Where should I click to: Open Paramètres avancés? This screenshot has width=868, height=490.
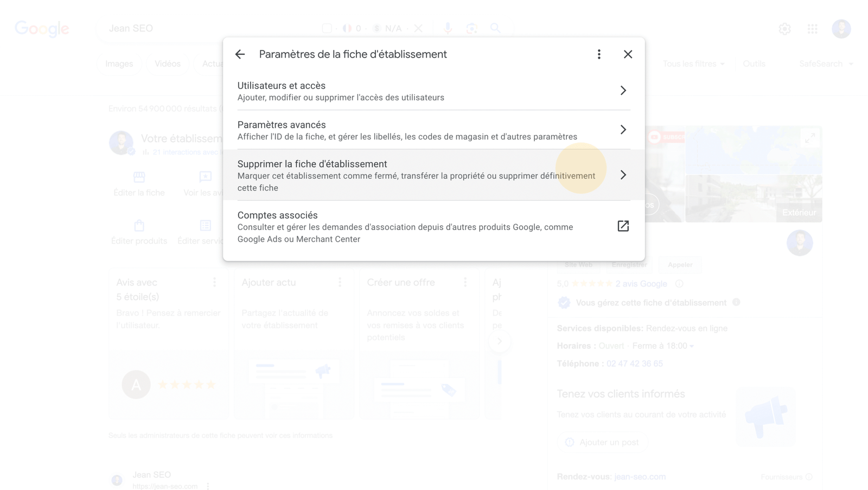433,130
